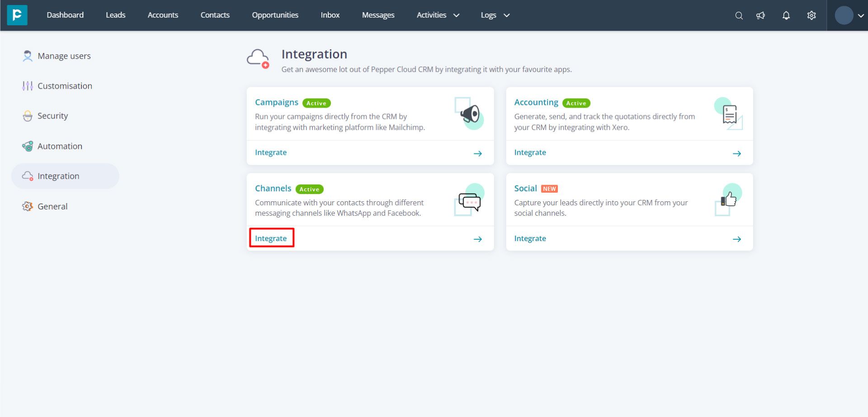This screenshot has height=417, width=868.
Task: Click the arrow in Channels card
Action: [478, 239]
